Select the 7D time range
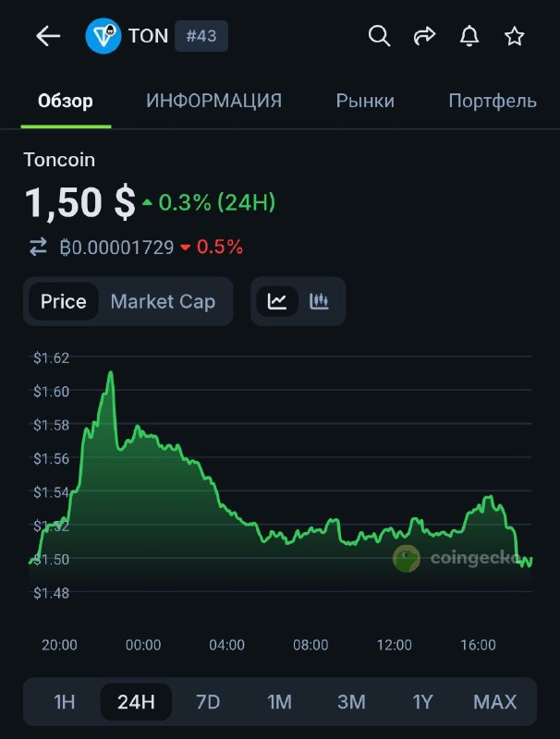This screenshot has height=739, width=560. pyautogui.click(x=207, y=701)
